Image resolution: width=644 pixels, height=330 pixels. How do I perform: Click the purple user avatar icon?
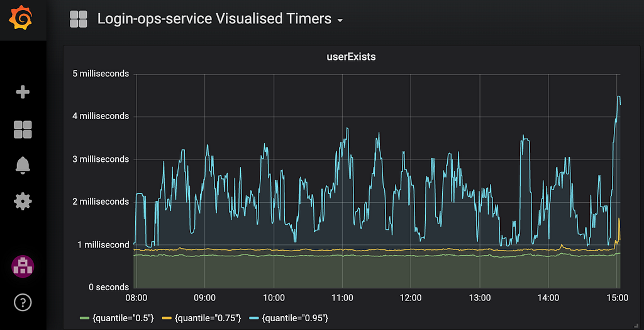pyautogui.click(x=23, y=266)
